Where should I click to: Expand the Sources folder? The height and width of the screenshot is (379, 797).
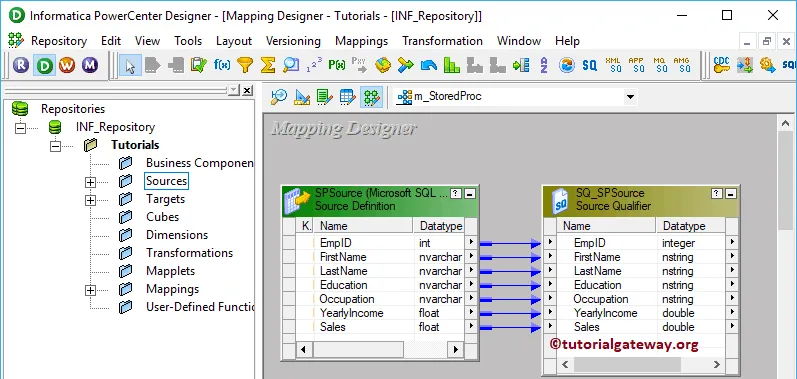(x=90, y=182)
